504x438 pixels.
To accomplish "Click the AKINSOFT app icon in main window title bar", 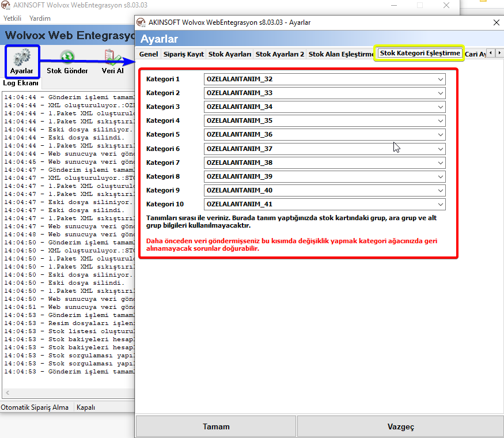I will click(x=5, y=5).
